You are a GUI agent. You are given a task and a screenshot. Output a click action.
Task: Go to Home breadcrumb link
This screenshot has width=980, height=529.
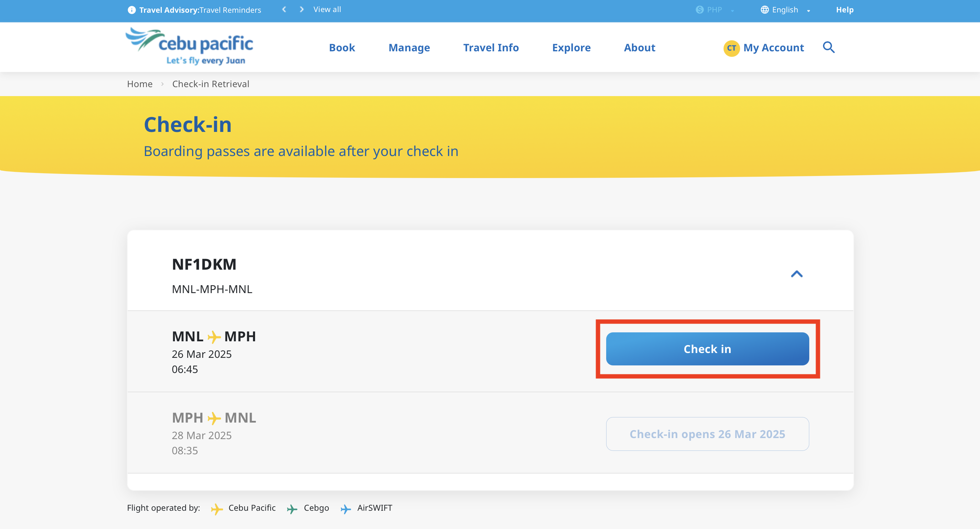pyautogui.click(x=140, y=84)
